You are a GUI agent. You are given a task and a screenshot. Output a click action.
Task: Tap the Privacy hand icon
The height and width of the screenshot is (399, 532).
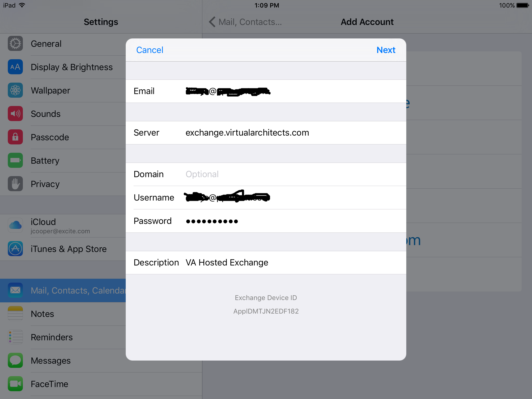click(15, 184)
